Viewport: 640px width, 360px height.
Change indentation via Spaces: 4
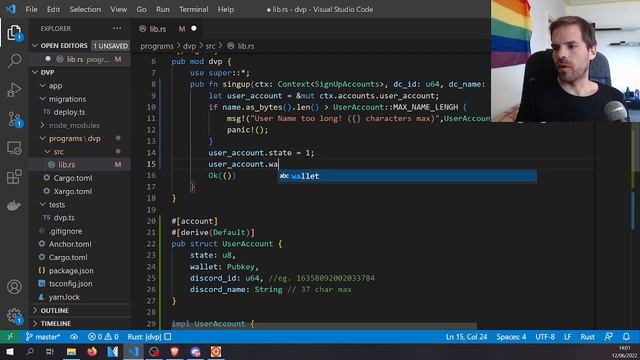click(511, 337)
